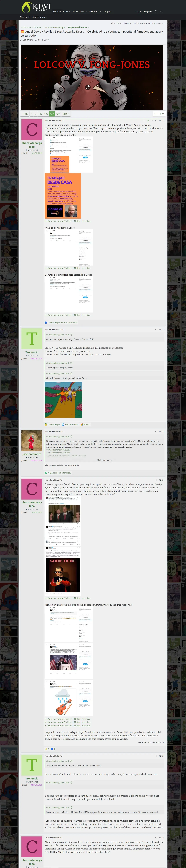Share post #2,721 icon
Image resolution: width=186 pixels, height=868 pixels.
(x=156, y=120)
